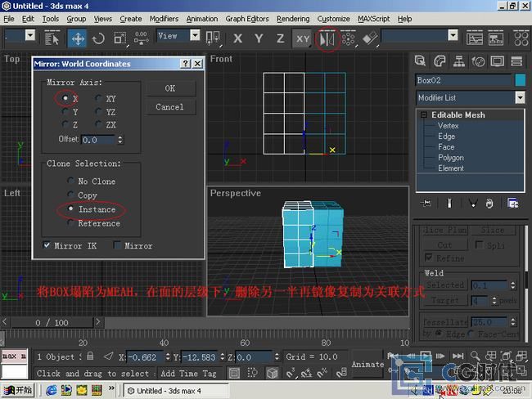
Task: Click the Animate button
Action: point(367,364)
